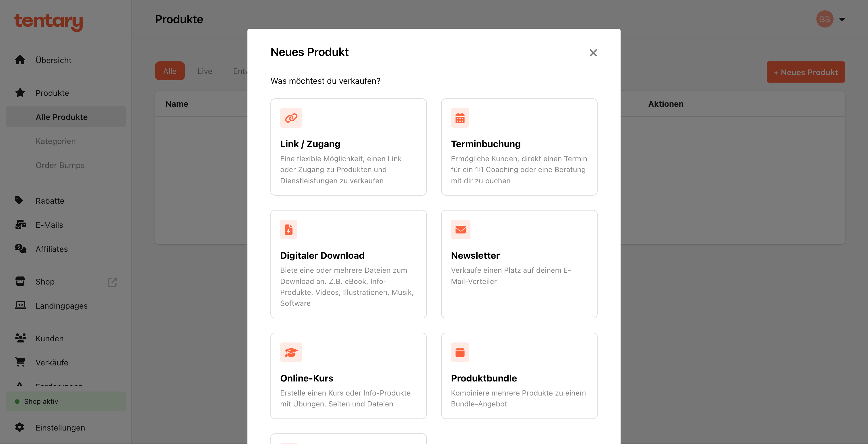Click the file download icon in Digitaler Download card
The width and height of the screenshot is (868, 444).
pyautogui.click(x=288, y=229)
